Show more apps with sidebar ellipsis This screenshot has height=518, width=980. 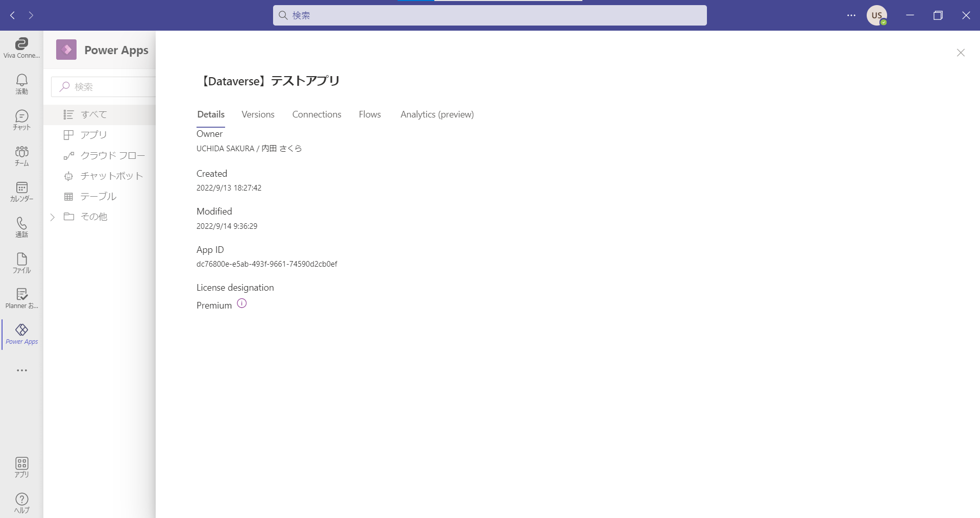tap(21, 370)
